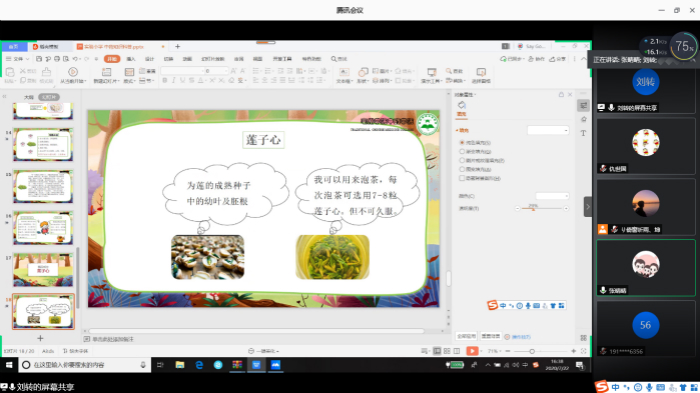The image size is (700, 393).
Task: Switch to Outline view in thumbnail pane
Action: point(29,97)
